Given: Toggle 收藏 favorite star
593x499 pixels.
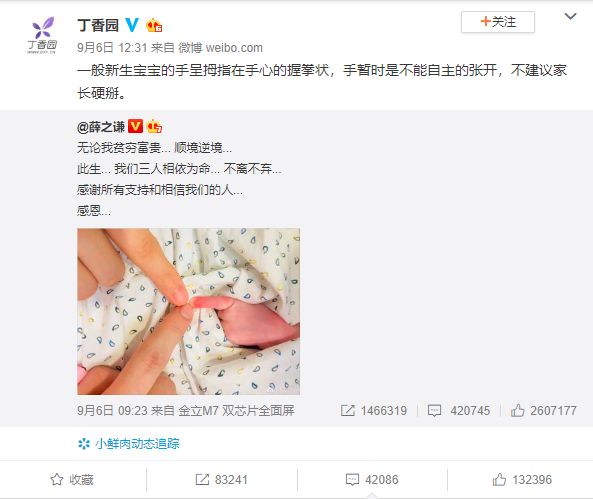Looking at the screenshot, I should 72,480.
